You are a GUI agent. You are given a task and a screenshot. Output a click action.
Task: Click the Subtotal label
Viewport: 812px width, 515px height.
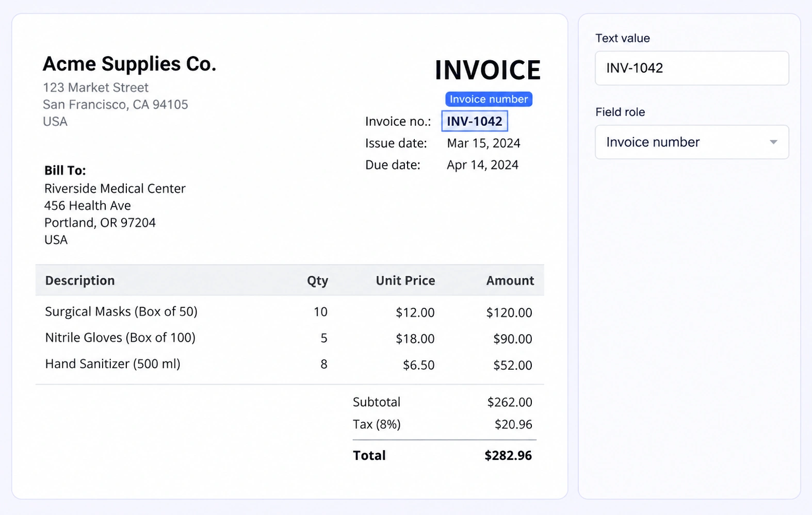(377, 402)
